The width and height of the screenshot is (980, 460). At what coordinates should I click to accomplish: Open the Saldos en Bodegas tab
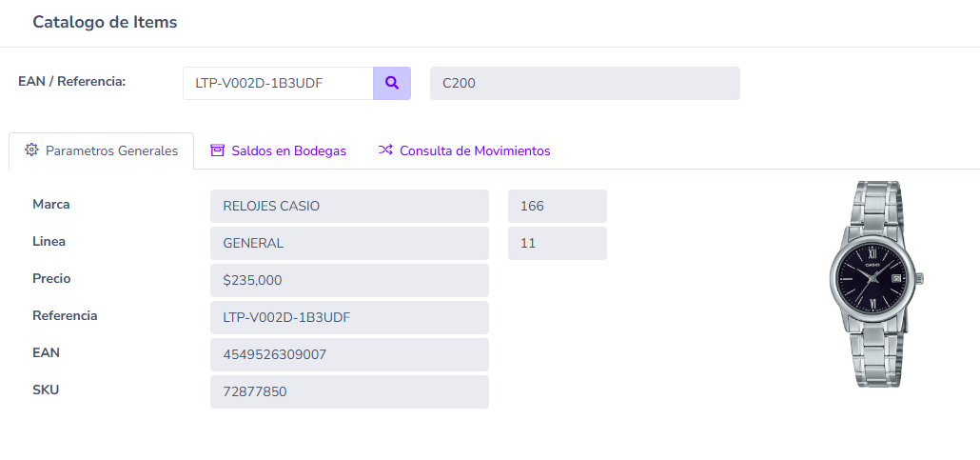(x=278, y=150)
